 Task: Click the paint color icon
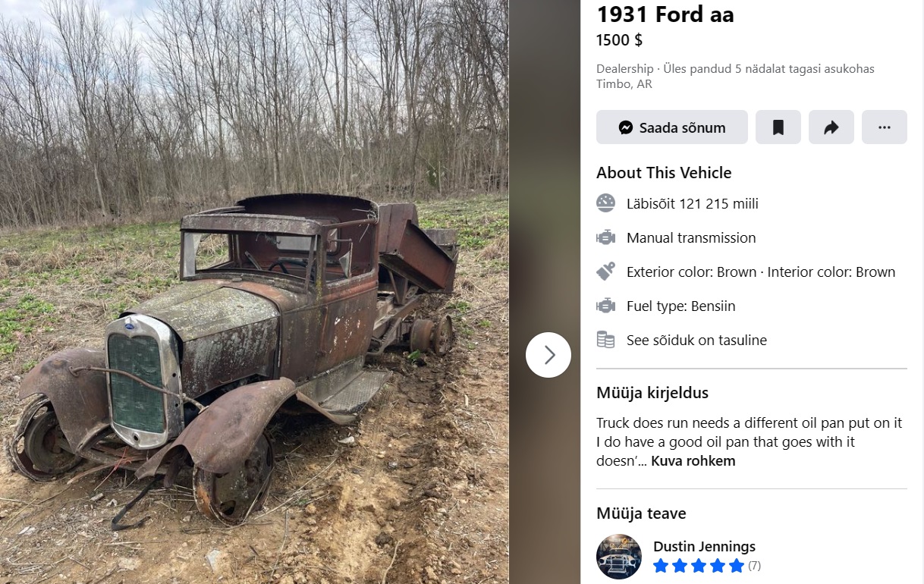(605, 272)
